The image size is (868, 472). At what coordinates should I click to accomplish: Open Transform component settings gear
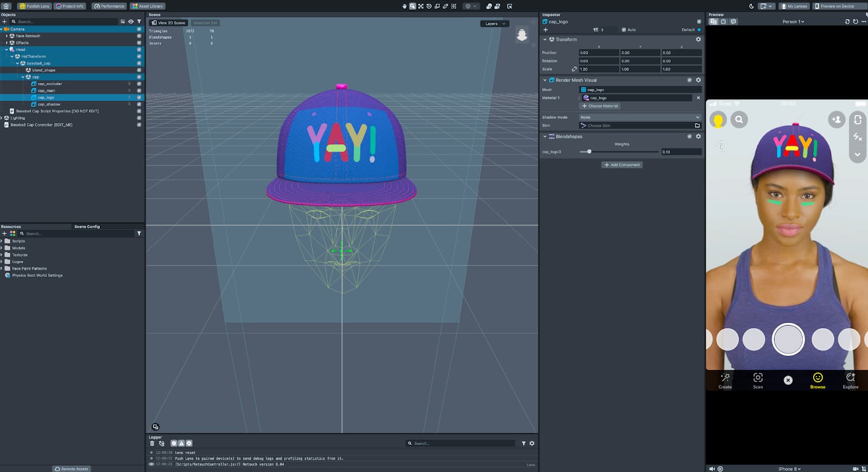click(698, 39)
